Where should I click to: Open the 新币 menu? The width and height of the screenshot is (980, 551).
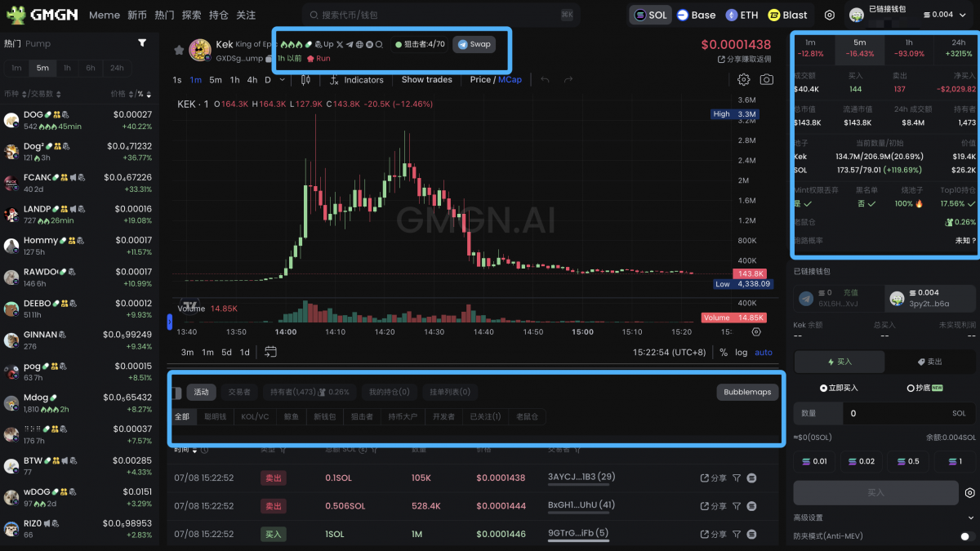tap(136, 15)
